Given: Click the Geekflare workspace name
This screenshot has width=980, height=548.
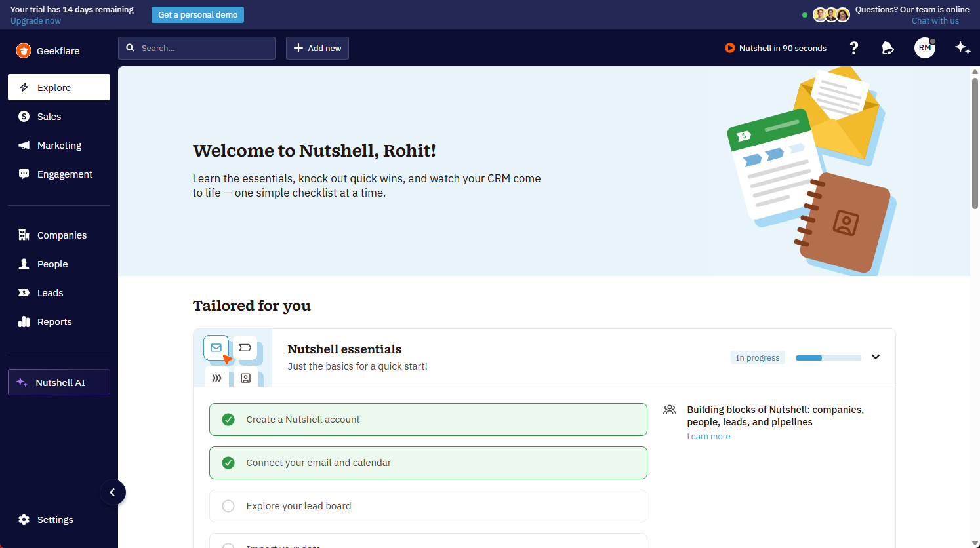Looking at the screenshot, I should pyautogui.click(x=58, y=50).
